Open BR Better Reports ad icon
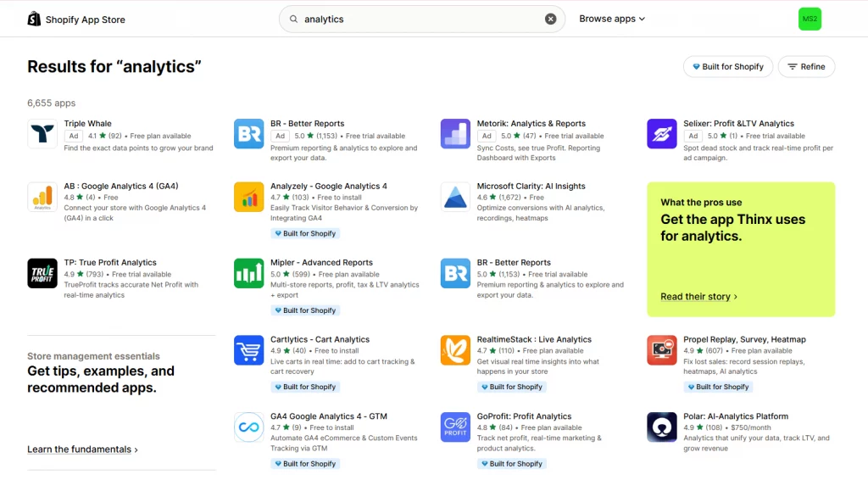Screen dimensions: 868x480 pyautogui.click(x=248, y=133)
